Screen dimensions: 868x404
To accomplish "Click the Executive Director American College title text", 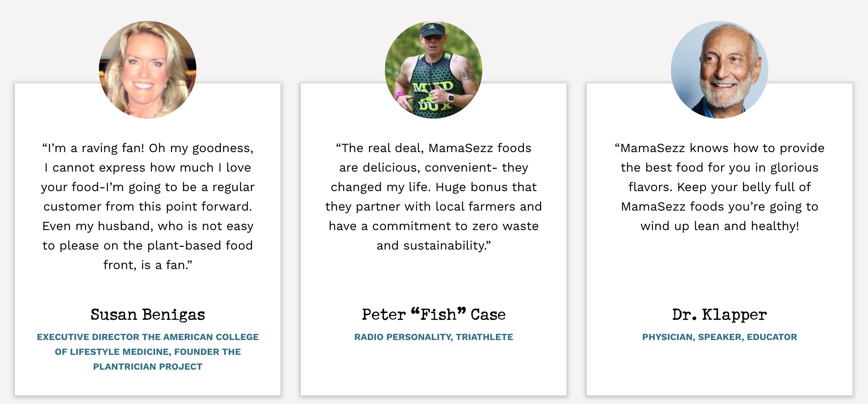I will [148, 352].
